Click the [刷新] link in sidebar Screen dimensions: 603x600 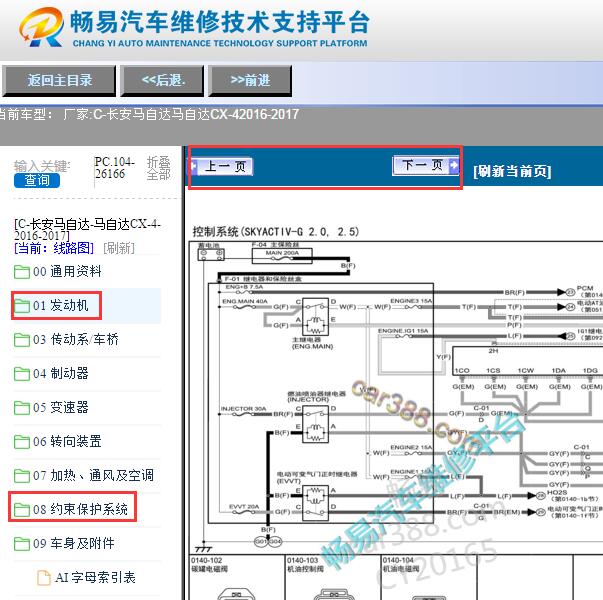tap(119, 248)
